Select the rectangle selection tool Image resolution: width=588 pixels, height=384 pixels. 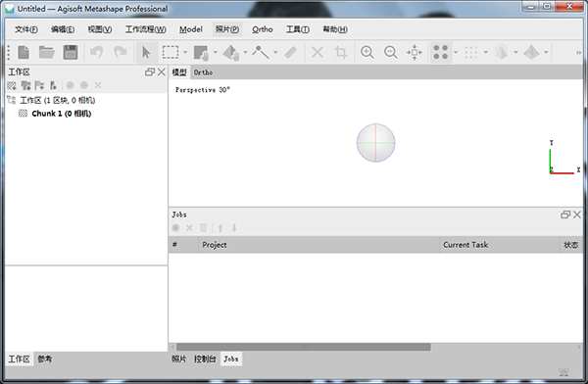tap(171, 52)
